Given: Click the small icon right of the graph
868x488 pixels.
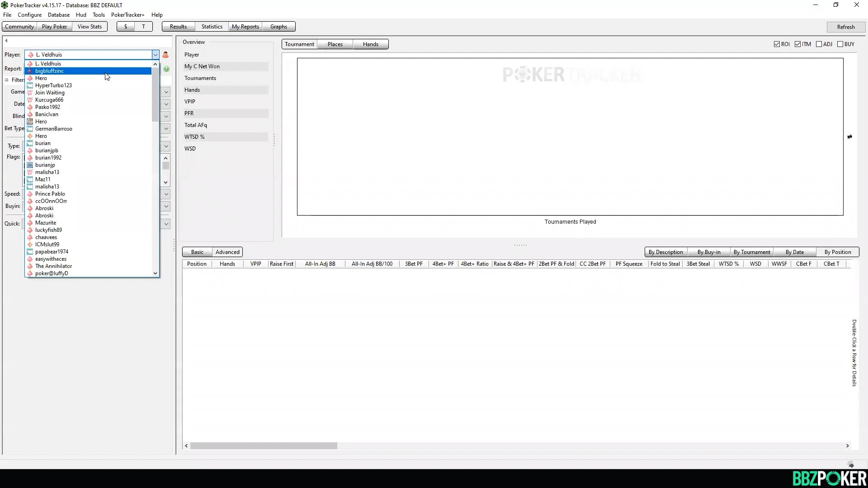Looking at the screenshot, I should pyautogui.click(x=849, y=136).
